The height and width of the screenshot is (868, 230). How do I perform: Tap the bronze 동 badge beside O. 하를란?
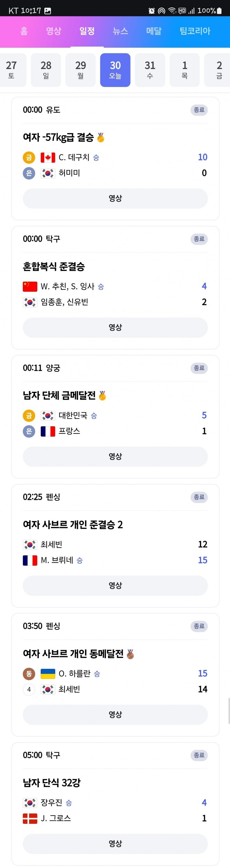click(29, 674)
